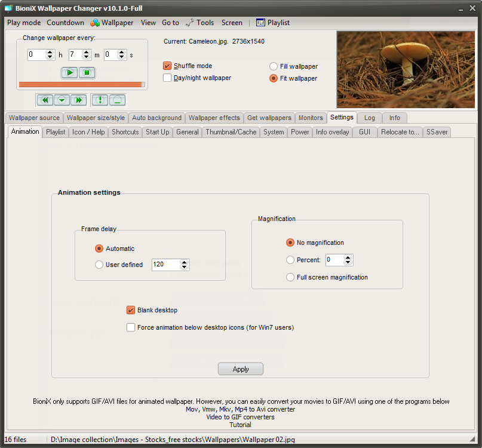The width and height of the screenshot is (482, 448).
Task: Open Mov, Vmw, Mkv, Mp4 to Avi converter link
Action: (x=240, y=409)
